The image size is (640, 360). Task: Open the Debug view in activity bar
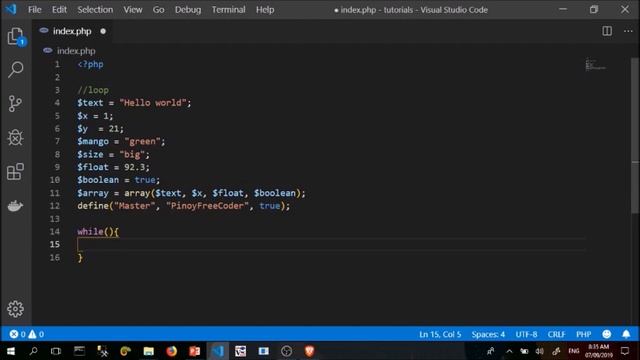point(16,138)
